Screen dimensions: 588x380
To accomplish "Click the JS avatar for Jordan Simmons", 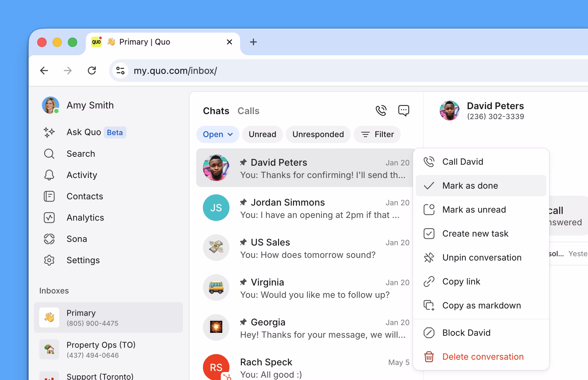I will tap(216, 208).
